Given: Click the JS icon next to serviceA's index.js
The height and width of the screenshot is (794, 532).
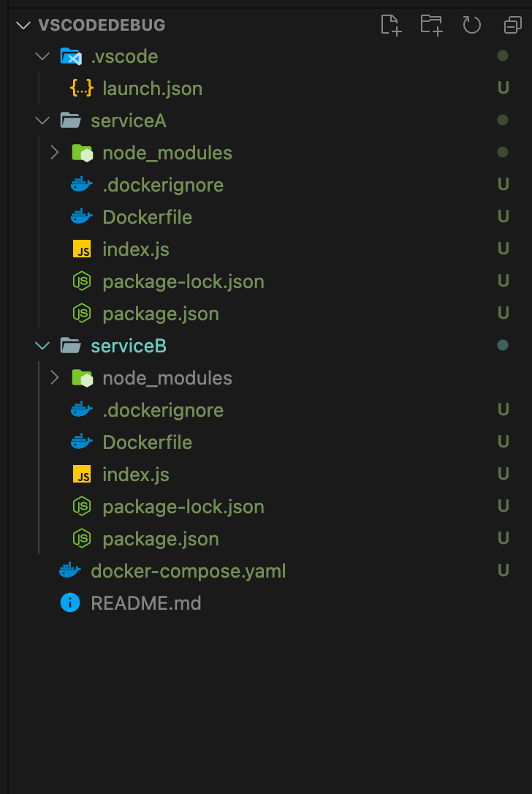Looking at the screenshot, I should [x=82, y=249].
